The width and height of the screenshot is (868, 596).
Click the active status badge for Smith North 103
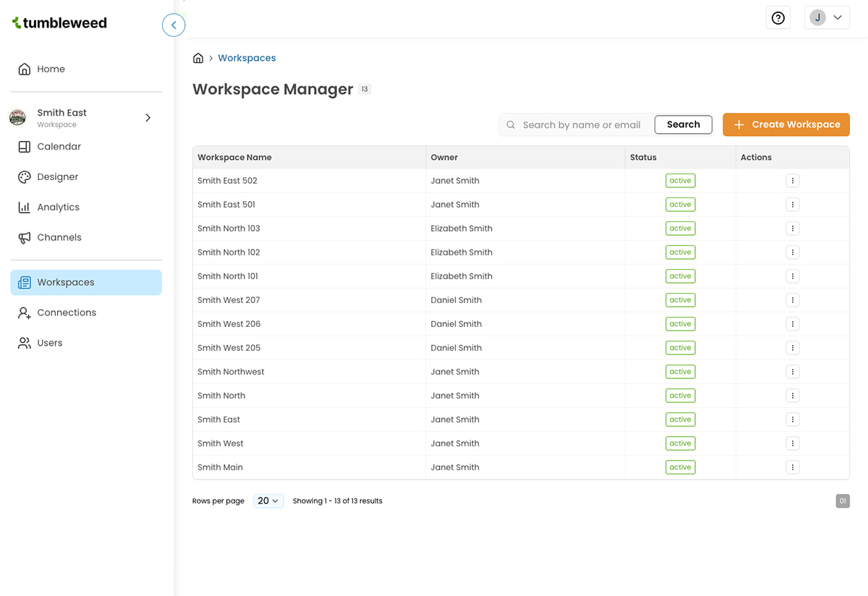pos(680,228)
